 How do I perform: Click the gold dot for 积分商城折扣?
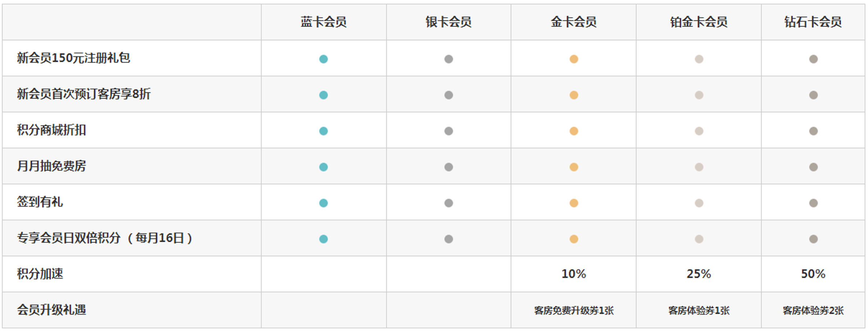574,131
